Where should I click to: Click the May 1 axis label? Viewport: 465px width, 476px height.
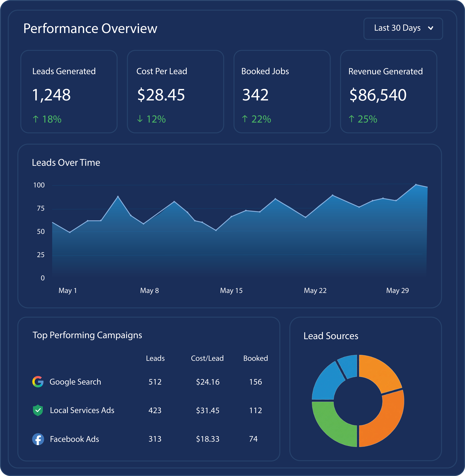pos(68,291)
